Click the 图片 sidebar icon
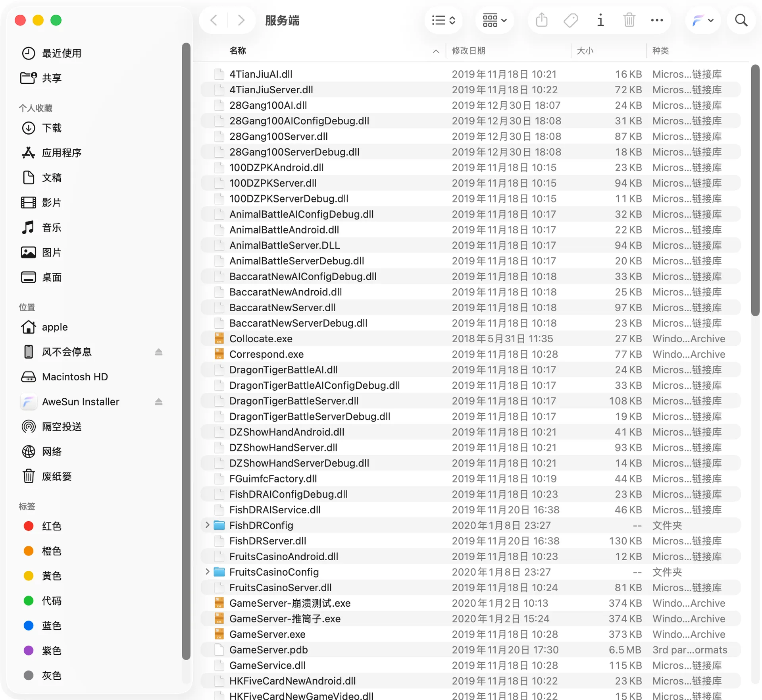This screenshot has height=700, width=762. (28, 253)
